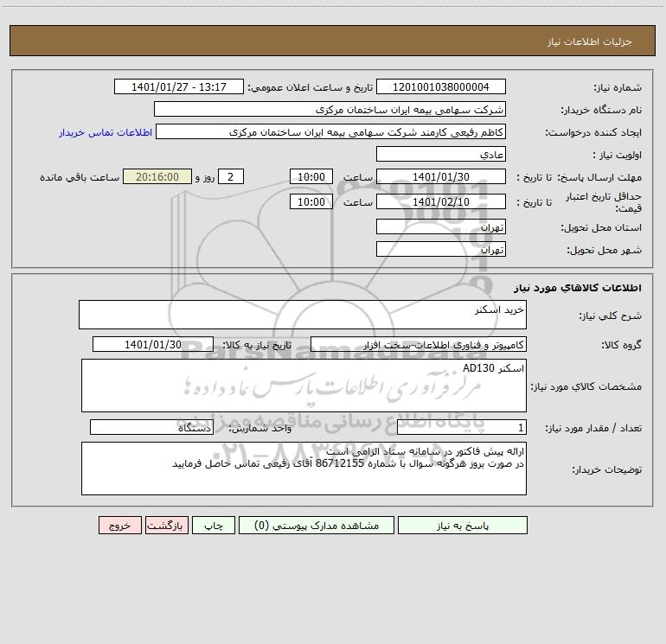Open مشاهده مدارک پیوستی (0) button
666x644 pixels.
click(x=317, y=525)
